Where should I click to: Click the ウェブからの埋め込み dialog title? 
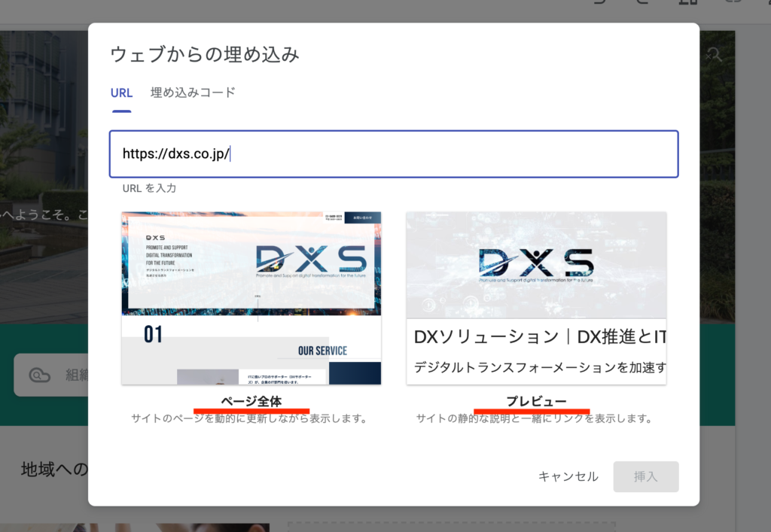point(205,54)
